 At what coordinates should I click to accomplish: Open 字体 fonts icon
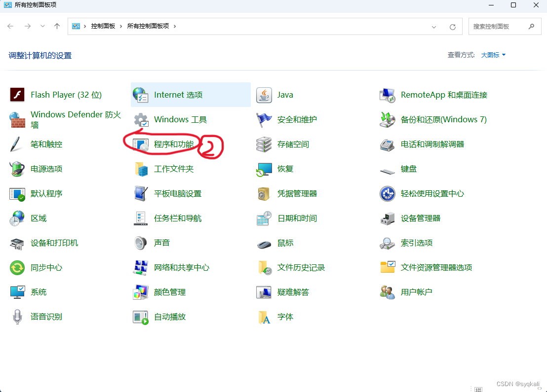pos(264,317)
